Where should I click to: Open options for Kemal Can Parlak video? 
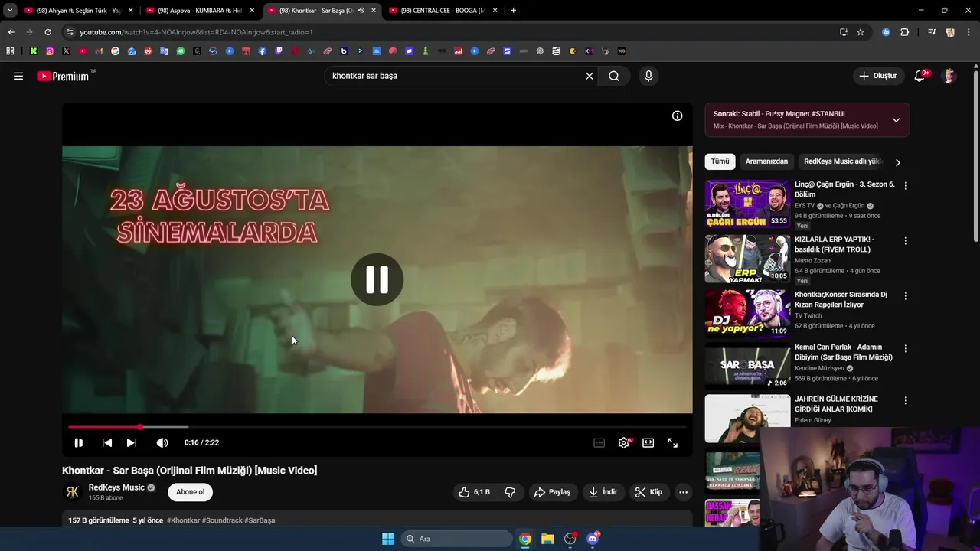906,348
